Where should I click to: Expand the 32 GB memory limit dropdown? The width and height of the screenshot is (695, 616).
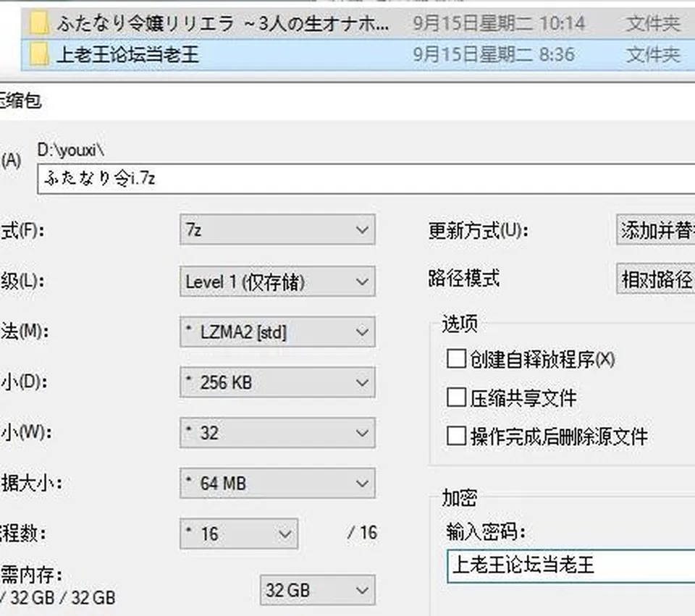317,590
